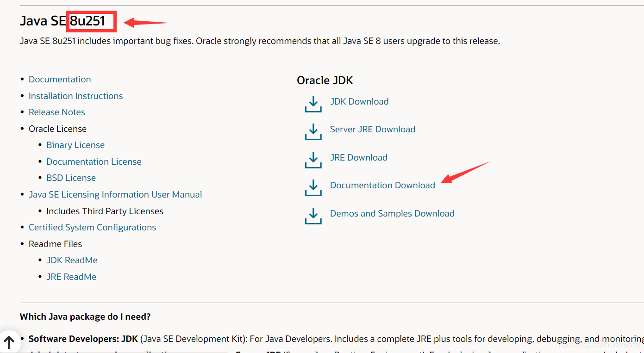Image resolution: width=644 pixels, height=353 pixels.
Task: Open the Certified System Configurations link
Action: pos(92,227)
